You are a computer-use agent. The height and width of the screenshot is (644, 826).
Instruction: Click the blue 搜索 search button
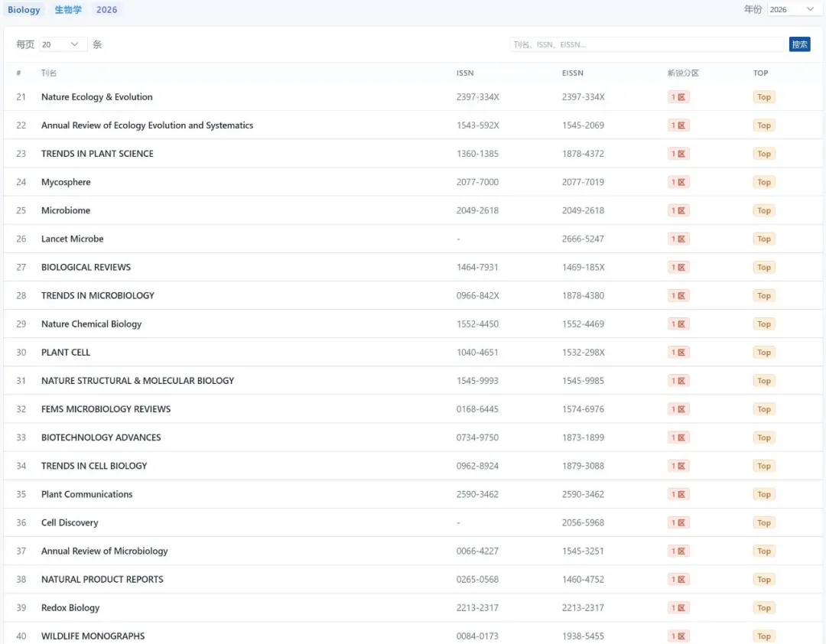coord(799,44)
